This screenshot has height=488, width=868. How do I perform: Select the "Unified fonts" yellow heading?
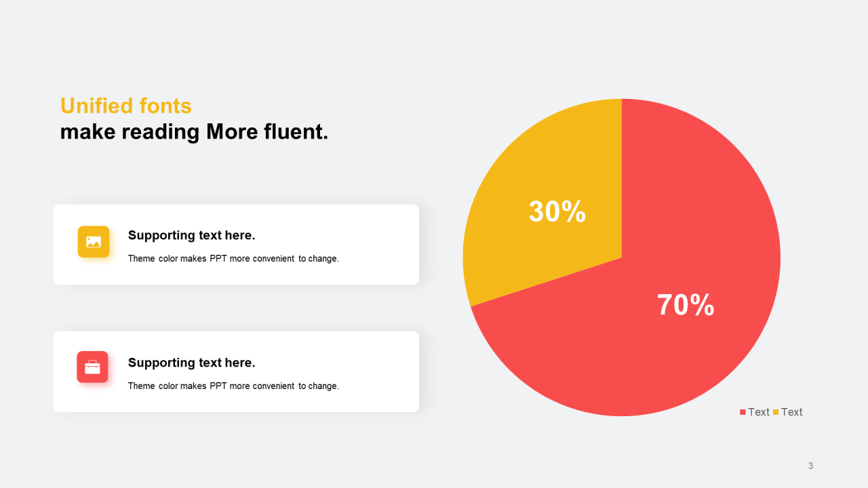click(126, 106)
